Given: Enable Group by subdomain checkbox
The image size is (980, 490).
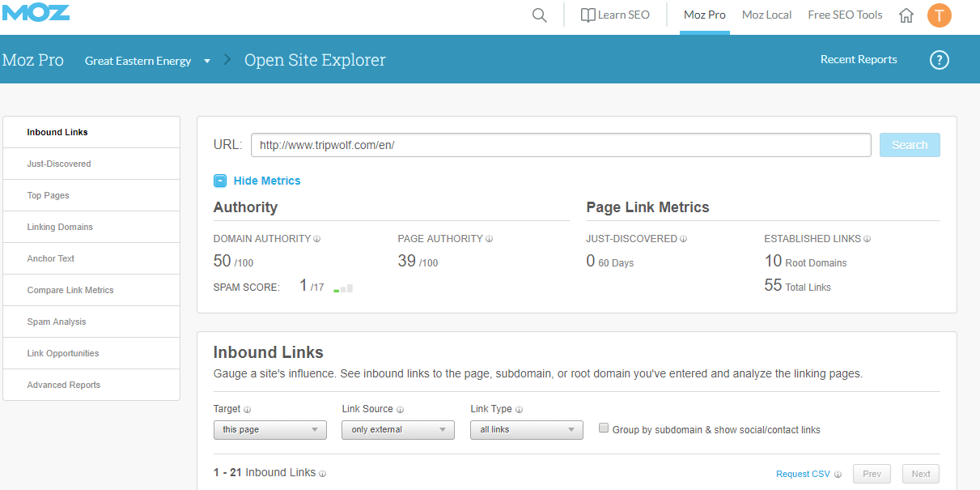Looking at the screenshot, I should tap(604, 428).
